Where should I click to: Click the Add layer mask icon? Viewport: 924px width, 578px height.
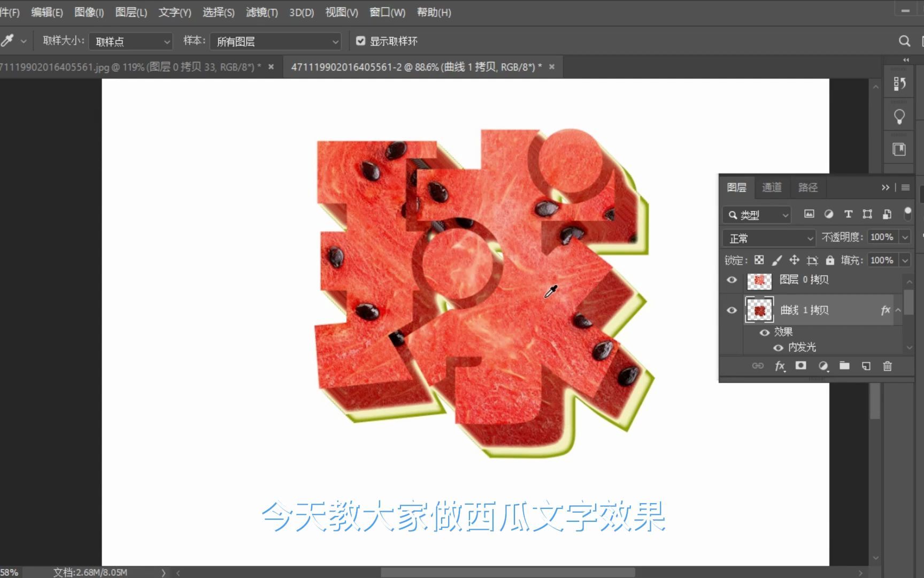(x=801, y=366)
